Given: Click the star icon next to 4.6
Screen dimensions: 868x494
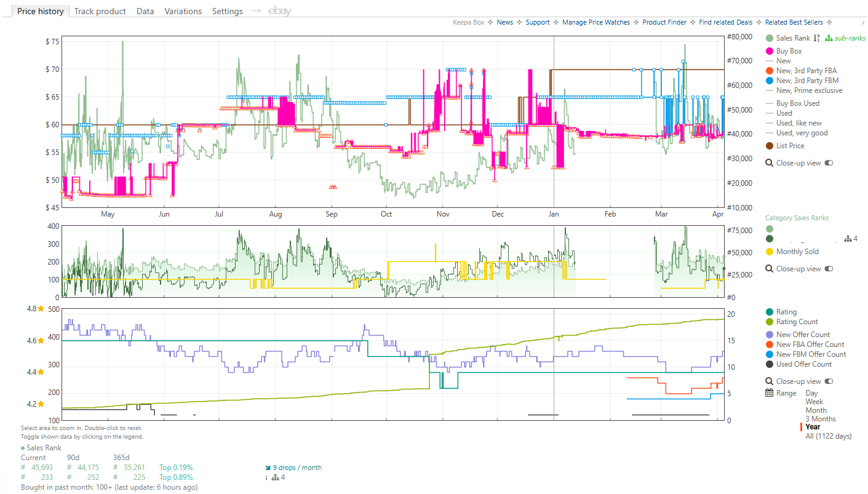Looking at the screenshot, I should [x=41, y=340].
